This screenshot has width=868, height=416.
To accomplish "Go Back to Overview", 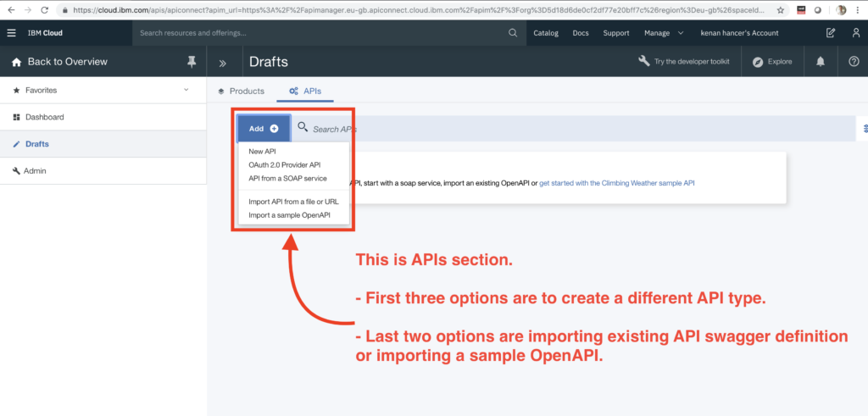I will coord(68,62).
